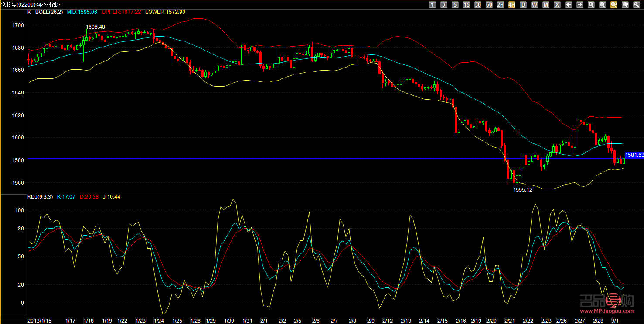Click the zoom out magnifier icon
644x324 pixels.
pyautogui.click(x=602, y=5)
